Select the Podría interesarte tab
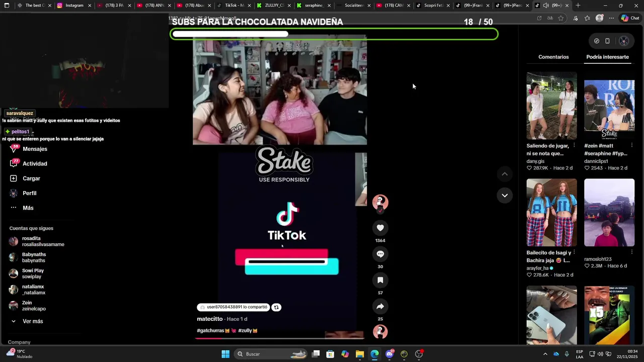The width and height of the screenshot is (644, 362). point(607,57)
